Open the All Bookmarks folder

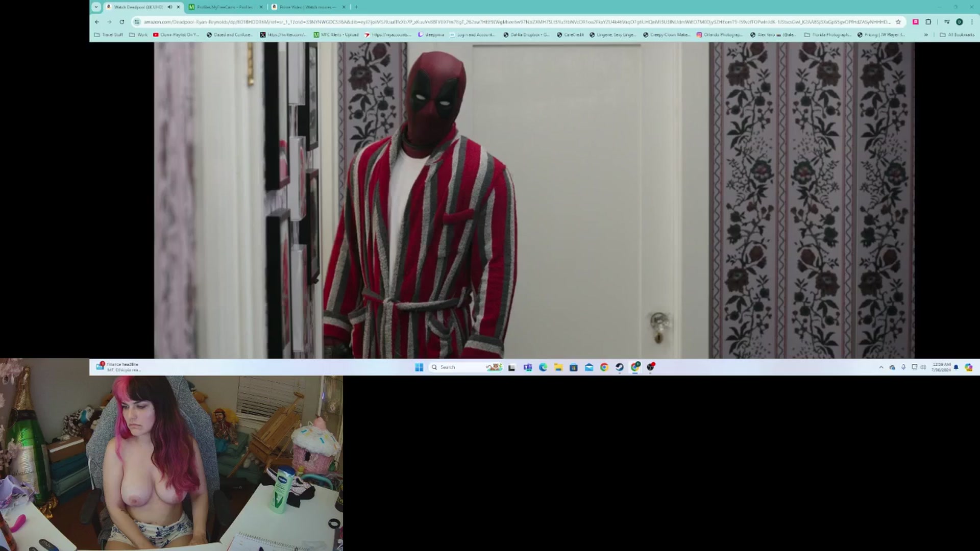(958, 35)
